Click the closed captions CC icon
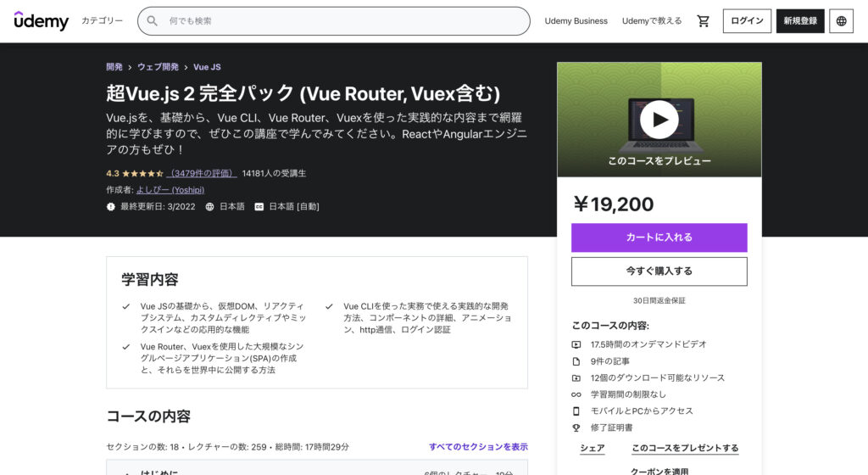 tap(259, 206)
